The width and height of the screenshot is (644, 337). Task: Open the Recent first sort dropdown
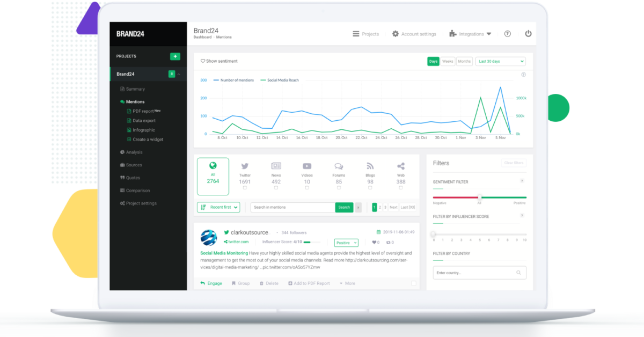[x=218, y=207]
